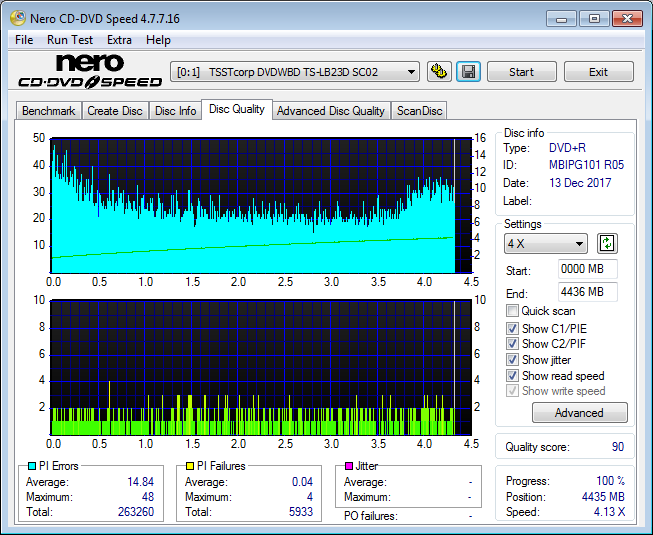Viewport: 653px width, 535px height.
Task: Click the disc ID MBIPG101 R05
Action: [586, 165]
